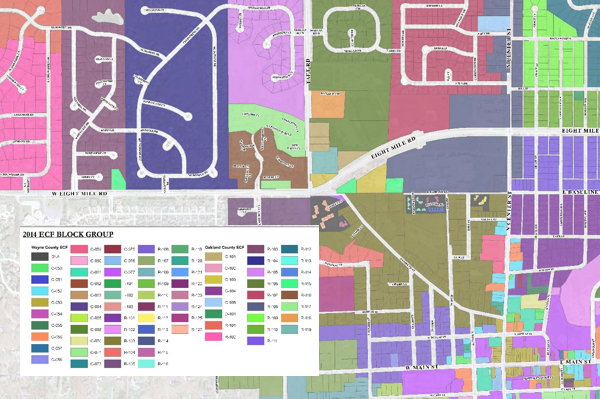This screenshot has height=399, width=600.
Task: Select the tan swatch under Oakland County ECF
Action: (x=214, y=257)
